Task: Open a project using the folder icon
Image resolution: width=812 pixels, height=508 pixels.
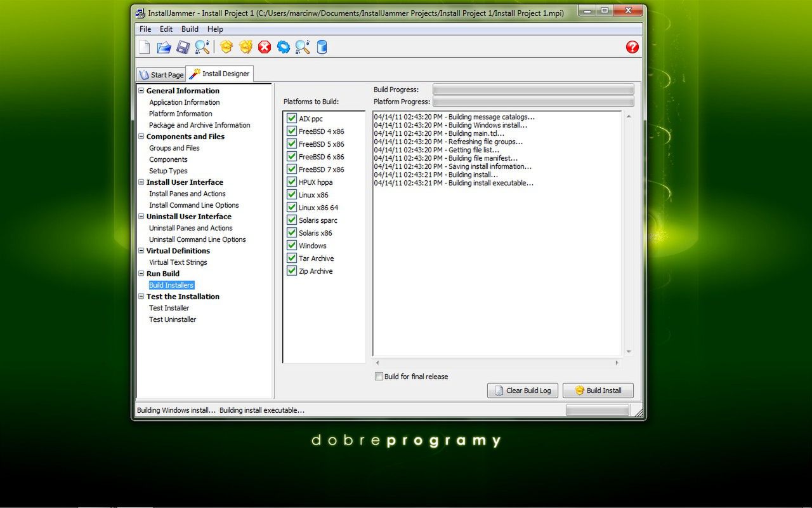Action: [x=164, y=47]
